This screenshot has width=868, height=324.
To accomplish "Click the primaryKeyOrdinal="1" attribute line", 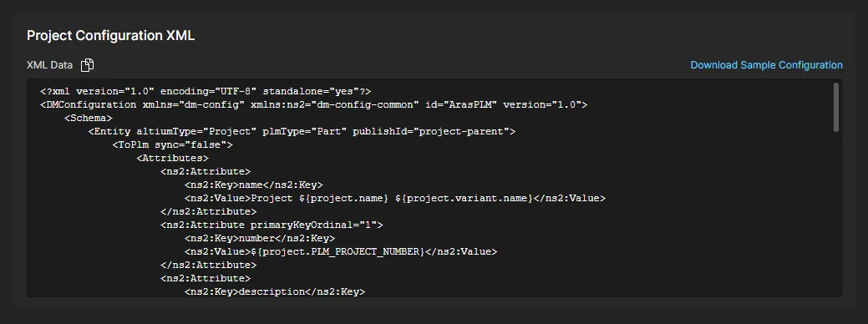I will click(272, 225).
